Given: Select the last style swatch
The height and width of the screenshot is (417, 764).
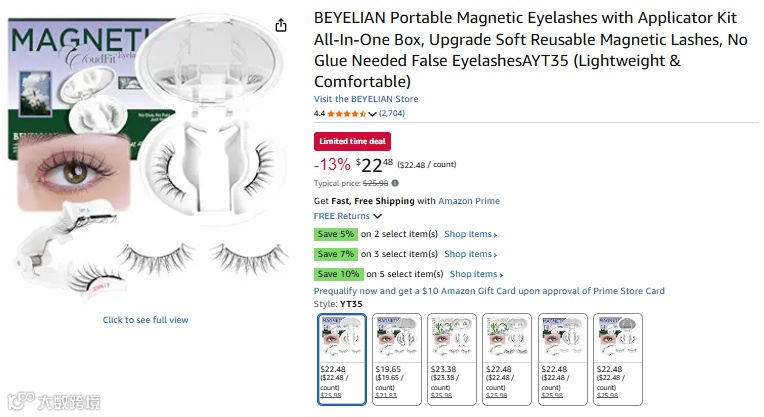Looking at the screenshot, I should [x=617, y=358].
